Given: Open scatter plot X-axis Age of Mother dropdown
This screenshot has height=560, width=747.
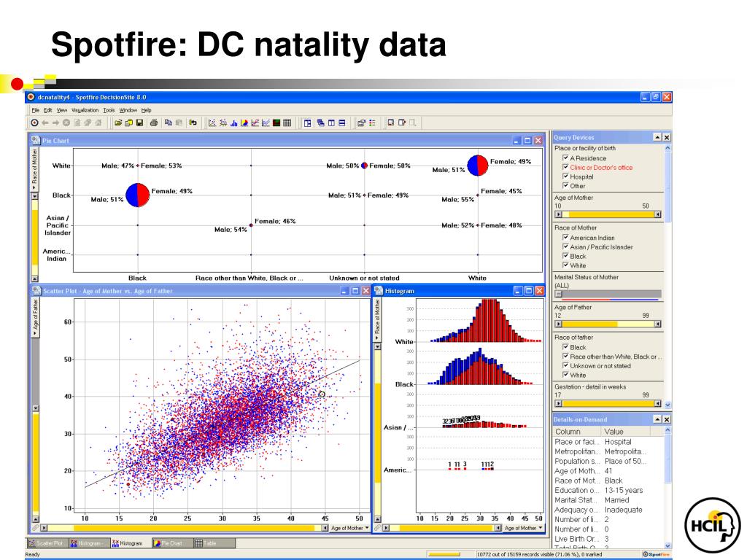Looking at the screenshot, I should click(349, 528).
